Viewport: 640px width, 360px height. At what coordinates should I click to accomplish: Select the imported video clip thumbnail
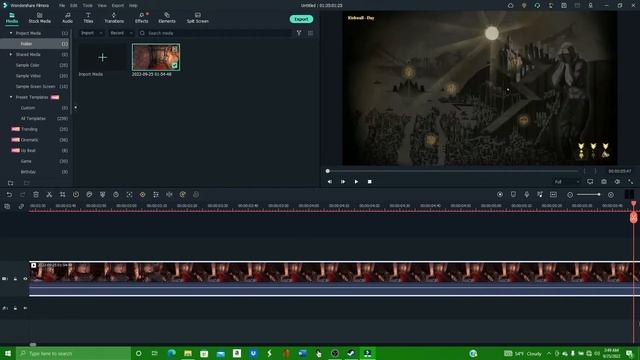pyautogui.click(x=156, y=57)
